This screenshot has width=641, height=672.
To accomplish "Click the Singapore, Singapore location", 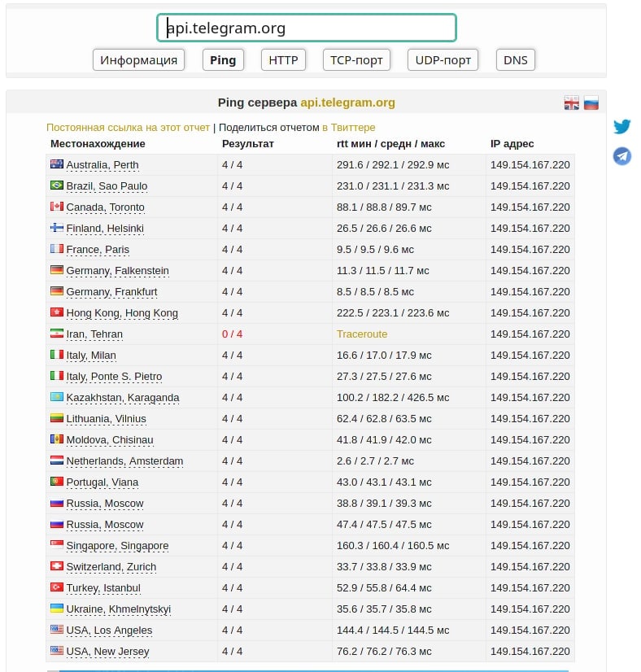I will 117,546.
